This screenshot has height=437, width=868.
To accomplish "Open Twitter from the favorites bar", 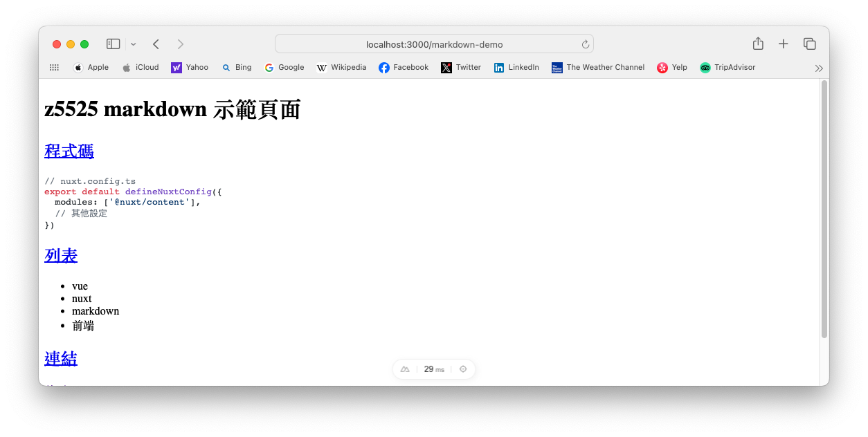I will click(460, 67).
